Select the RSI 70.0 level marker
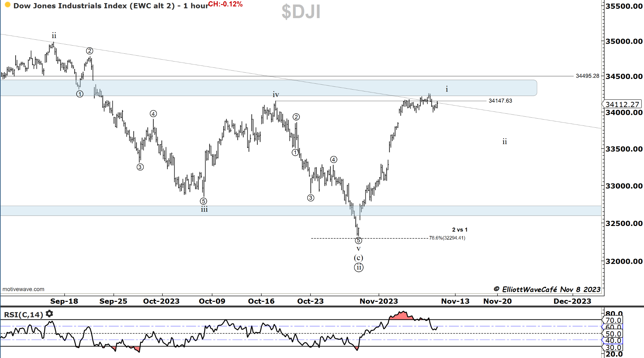 [x=613, y=320]
